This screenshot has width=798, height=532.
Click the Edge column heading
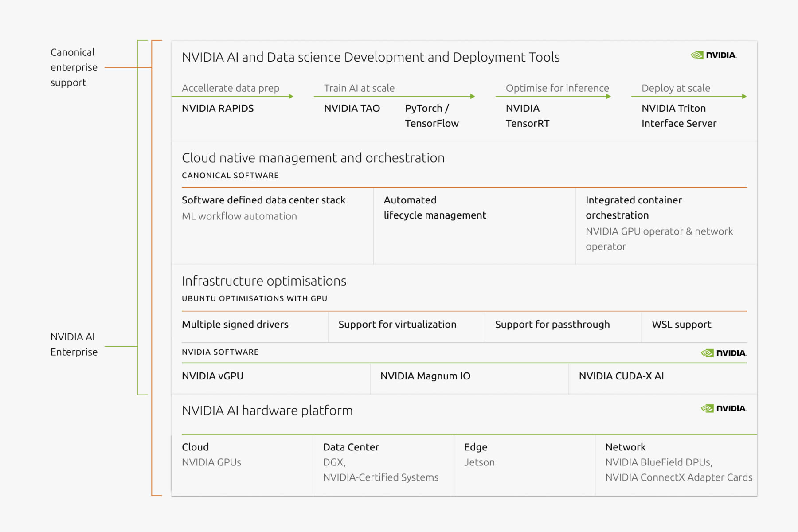coord(476,447)
